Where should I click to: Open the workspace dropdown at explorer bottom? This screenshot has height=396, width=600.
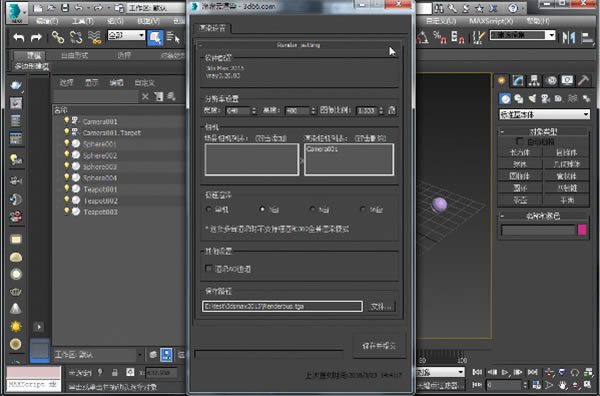(98, 355)
